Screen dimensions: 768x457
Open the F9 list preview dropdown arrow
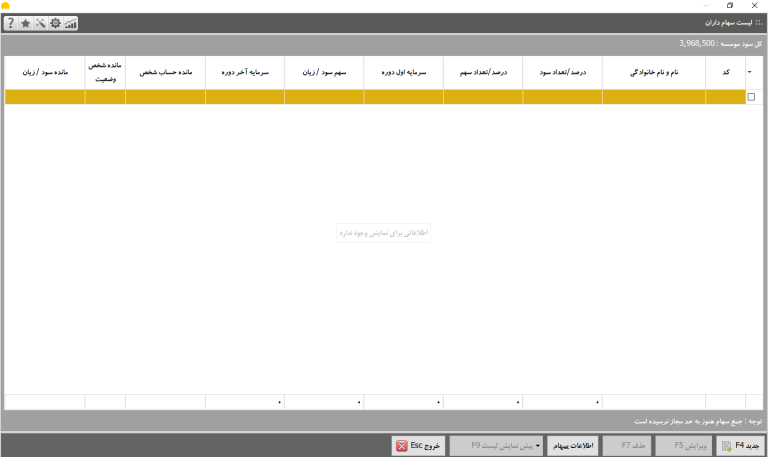(x=538, y=446)
